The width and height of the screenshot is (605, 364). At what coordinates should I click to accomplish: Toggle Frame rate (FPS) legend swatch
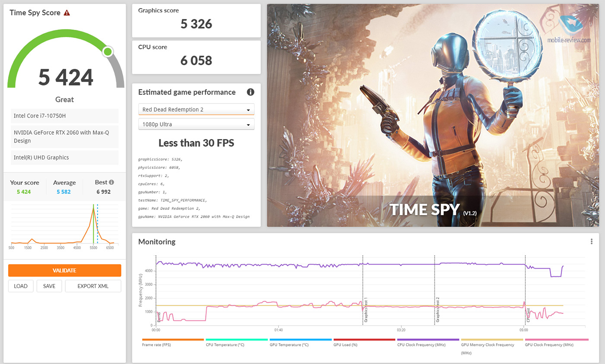tap(173, 340)
